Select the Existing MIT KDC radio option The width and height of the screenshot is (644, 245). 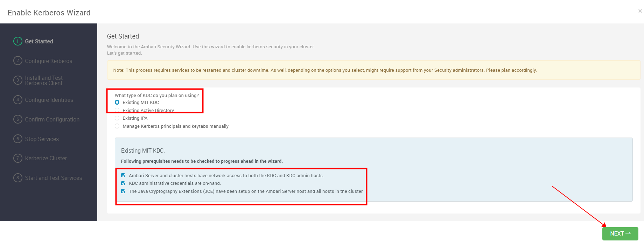click(x=117, y=103)
